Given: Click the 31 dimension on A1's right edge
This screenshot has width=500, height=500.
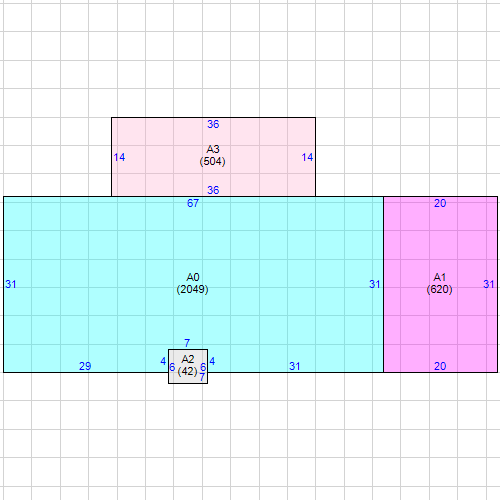Looking at the screenshot, I should (489, 284).
